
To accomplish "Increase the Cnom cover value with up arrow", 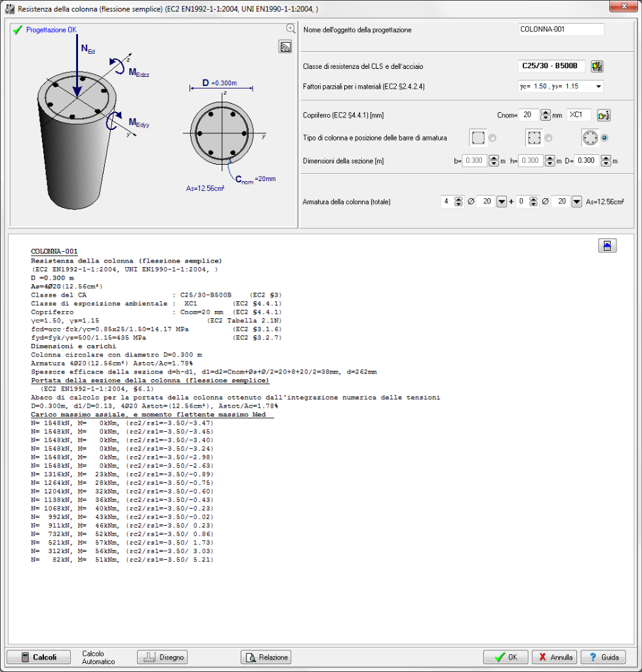I will point(545,112).
